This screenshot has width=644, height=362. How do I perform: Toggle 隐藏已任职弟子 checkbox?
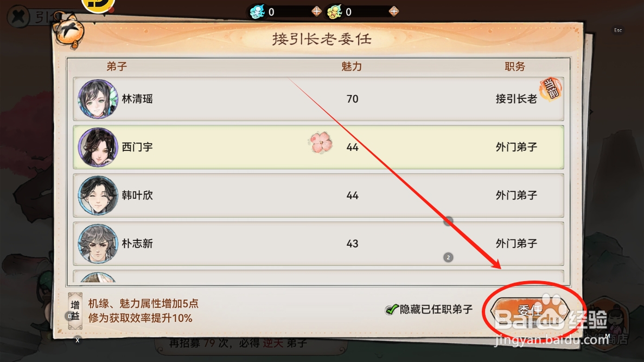point(391,309)
